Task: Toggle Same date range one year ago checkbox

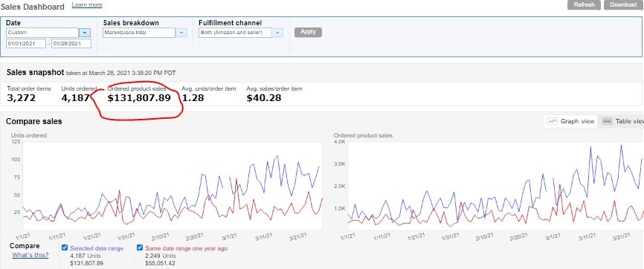Action: [140, 247]
